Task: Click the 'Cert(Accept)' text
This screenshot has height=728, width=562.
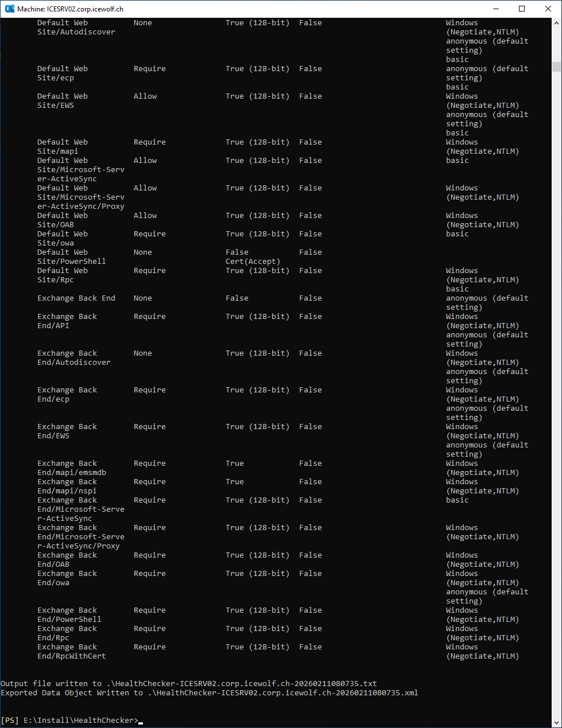Action: pos(253,261)
